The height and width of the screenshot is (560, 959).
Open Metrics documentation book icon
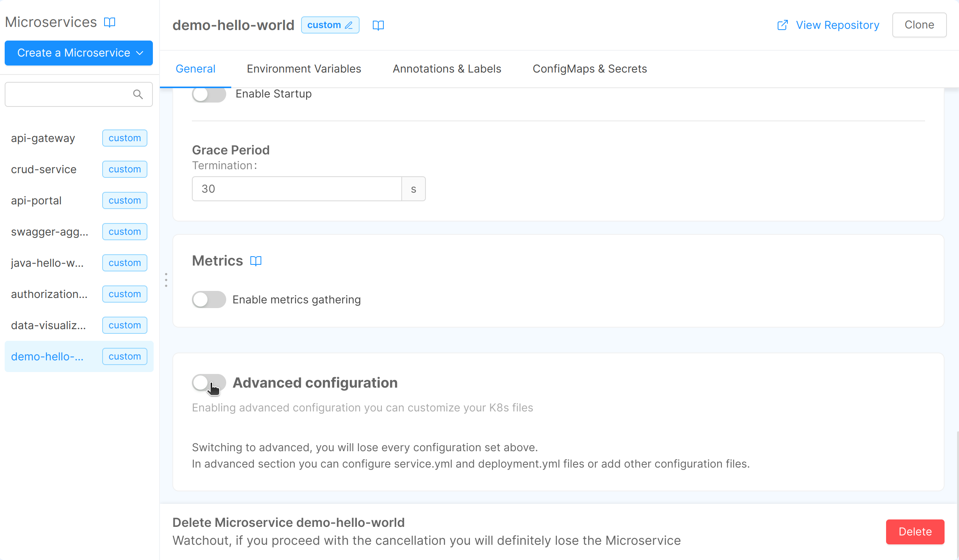tap(256, 261)
